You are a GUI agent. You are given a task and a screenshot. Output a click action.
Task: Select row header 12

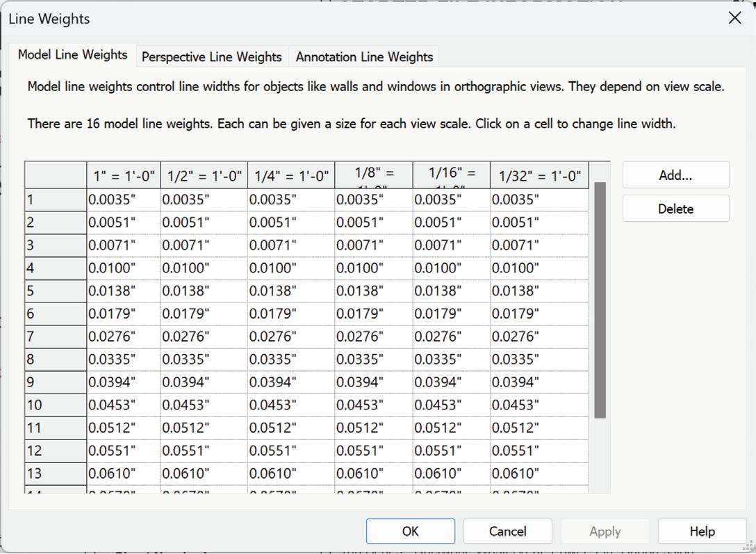(56, 451)
